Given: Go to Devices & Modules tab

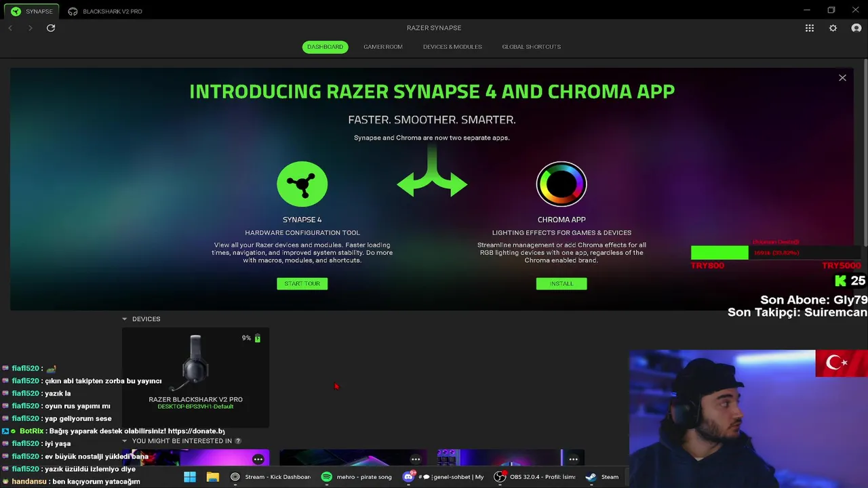Looking at the screenshot, I should click(452, 47).
